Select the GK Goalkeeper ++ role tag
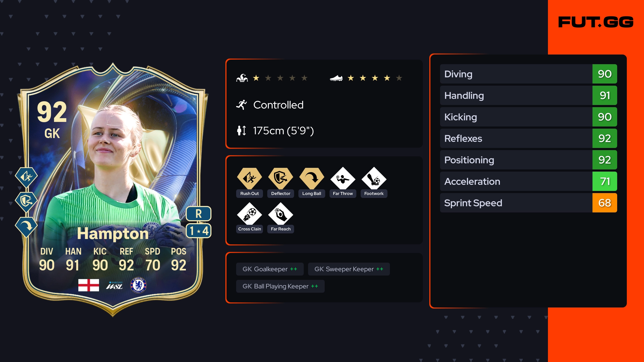644x362 pixels. pos(270,269)
